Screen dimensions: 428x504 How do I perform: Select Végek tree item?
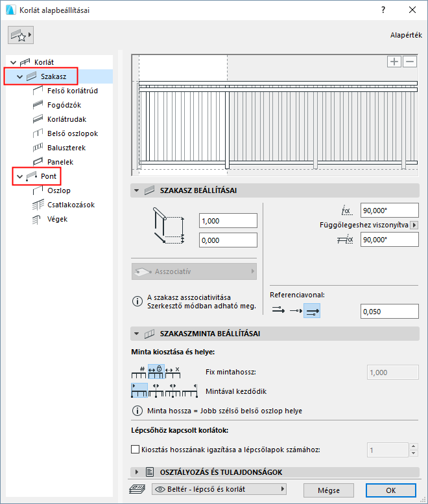57,219
